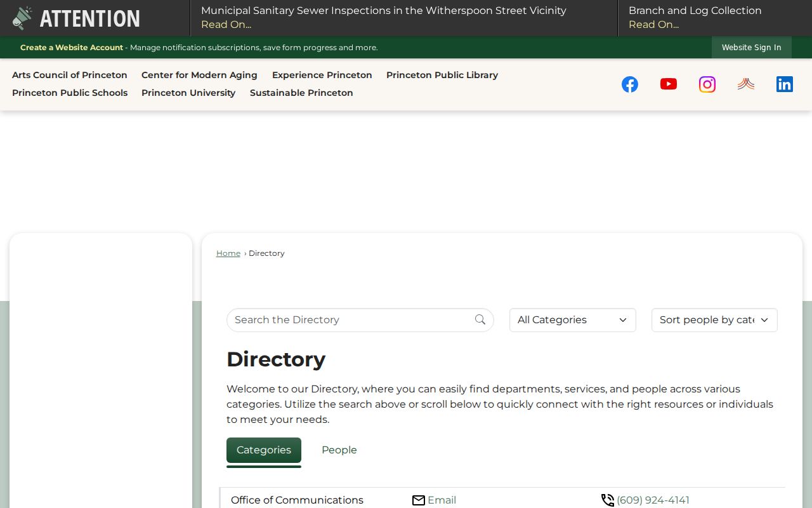Screen dimensions: 812x508
Task: Click the Home breadcrumb link
Action: (228, 253)
